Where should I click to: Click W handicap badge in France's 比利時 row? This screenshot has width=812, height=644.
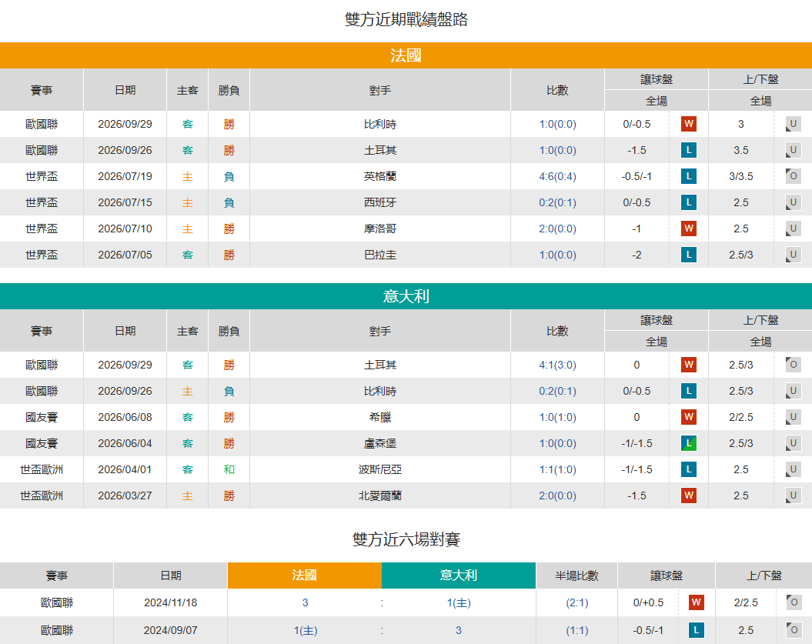(x=688, y=124)
